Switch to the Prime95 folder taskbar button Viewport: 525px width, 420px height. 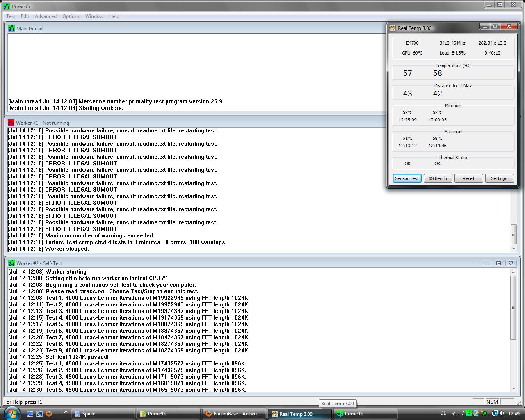(x=168, y=414)
